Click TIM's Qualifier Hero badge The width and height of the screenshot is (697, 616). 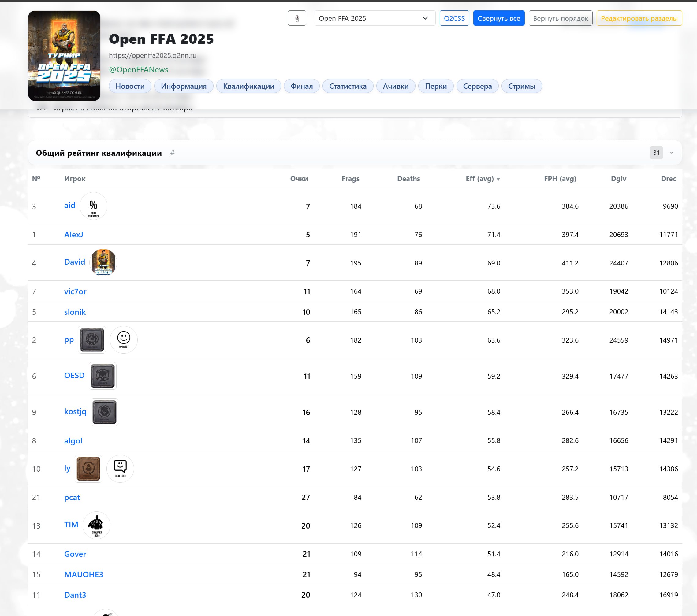tap(96, 525)
